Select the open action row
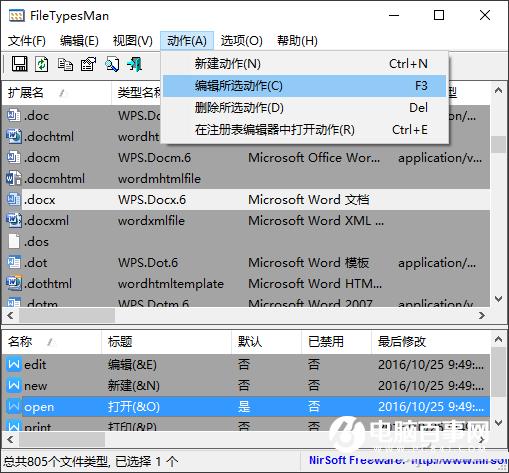Image resolution: width=509 pixels, height=473 pixels. [246, 406]
